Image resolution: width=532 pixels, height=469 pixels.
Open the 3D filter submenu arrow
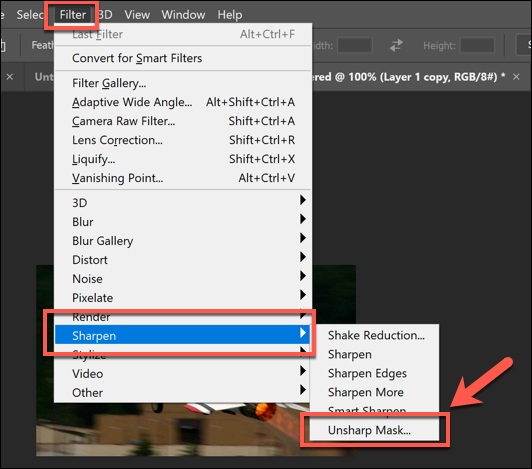(x=303, y=200)
